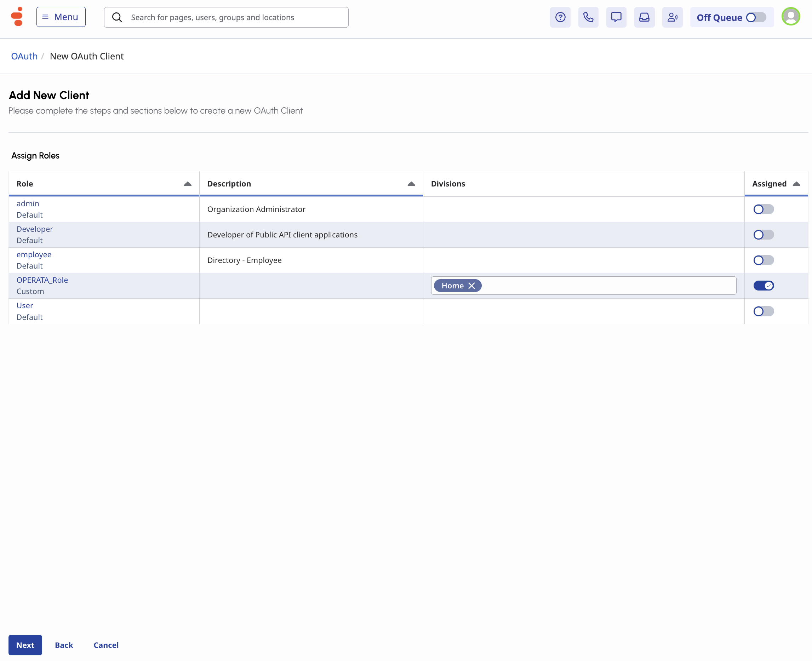Open the user profile avatar

point(790,17)
